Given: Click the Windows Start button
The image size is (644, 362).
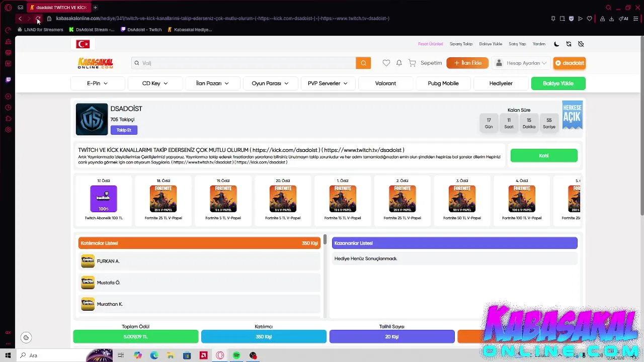Looking at the screenshot, I should [x=8, y=355].
